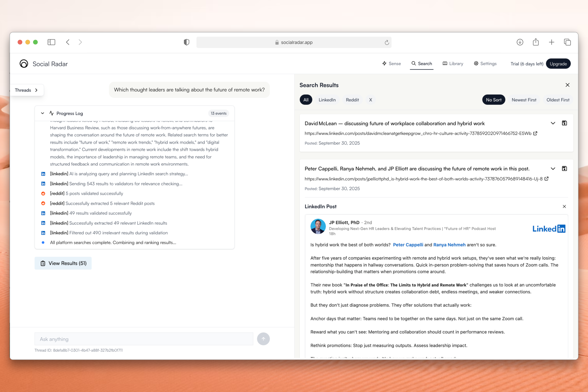The width and height of the screenshot is (588, 392).
Task: Collapse the Progress Log chevron
Action: tap(42, 113)
